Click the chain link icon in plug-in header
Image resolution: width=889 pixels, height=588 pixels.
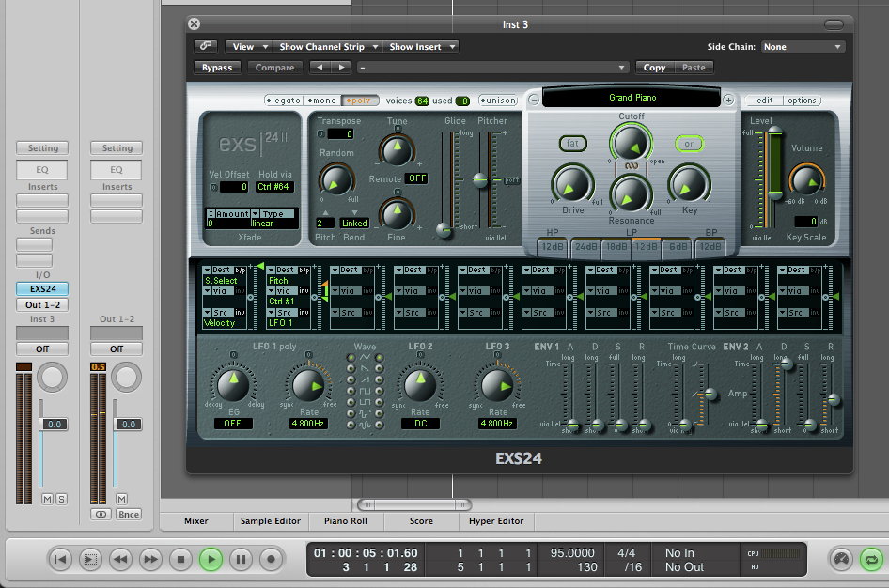[205, 46]
